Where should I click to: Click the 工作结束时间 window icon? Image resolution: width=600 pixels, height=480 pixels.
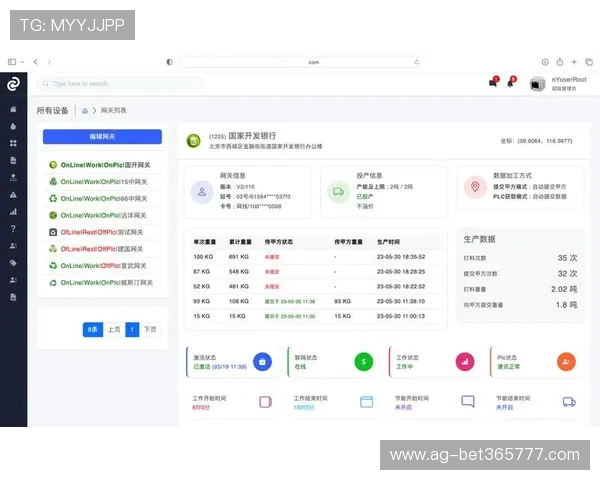pyautogui.click(x=367, y=402)
